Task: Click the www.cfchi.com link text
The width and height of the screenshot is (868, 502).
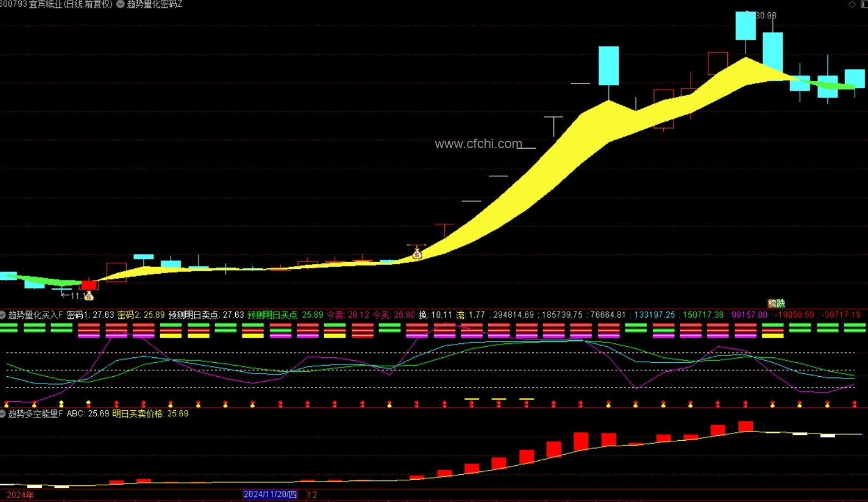Action: point(478,144)
